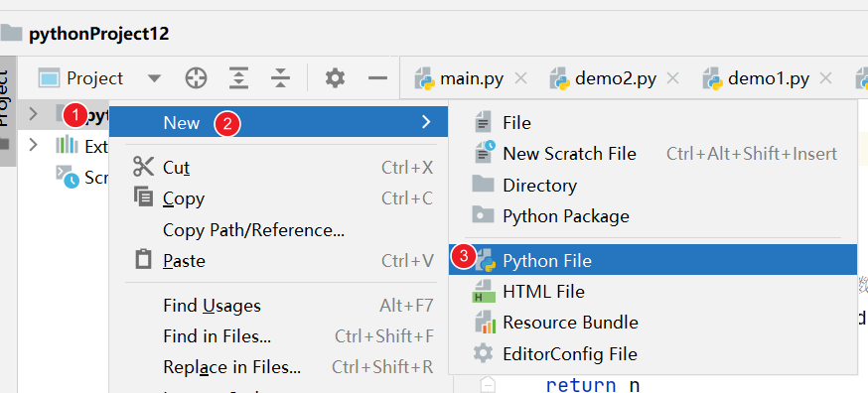Click the main.py Python file icon
The height and width of the screenshot is (393, 868).
click(x=425, y=78)
